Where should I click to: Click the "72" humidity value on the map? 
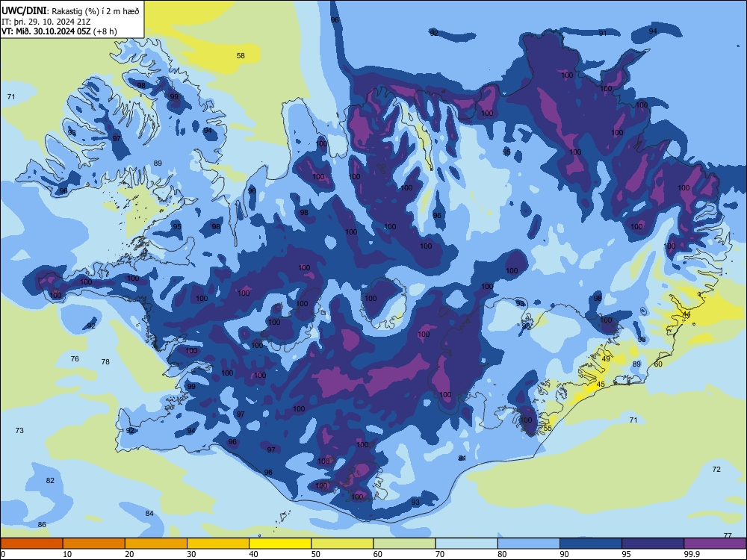coord(716,469)
